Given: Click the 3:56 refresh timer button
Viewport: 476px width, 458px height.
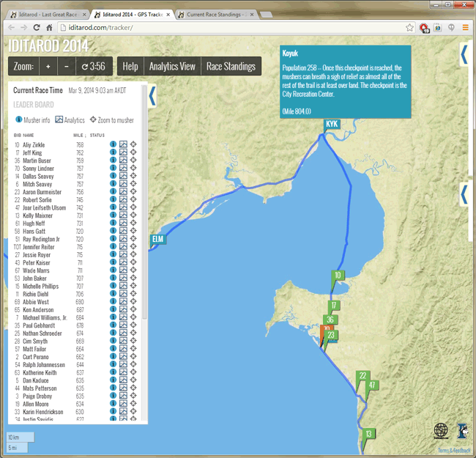Looking at the screenshot, I should (x=94, y=66).
